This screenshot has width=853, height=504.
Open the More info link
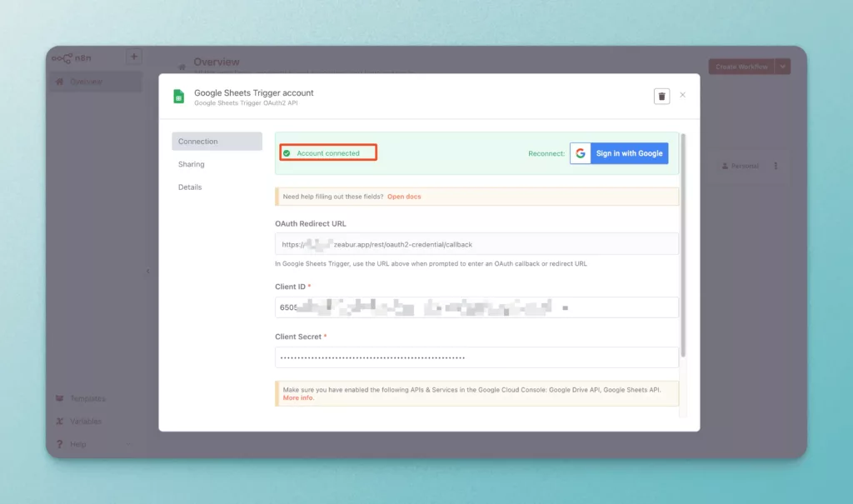[298, 398]
